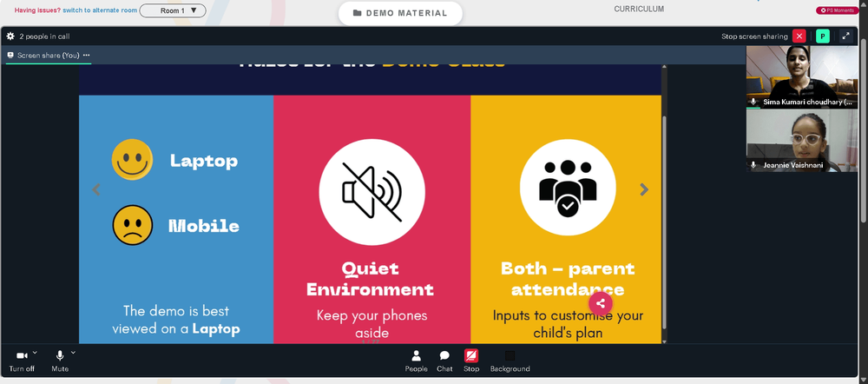Click Jeannie Vaishnani's microphone status icon
The height and width of the screenshot is (384, 868).
click(x=753, y=165)
